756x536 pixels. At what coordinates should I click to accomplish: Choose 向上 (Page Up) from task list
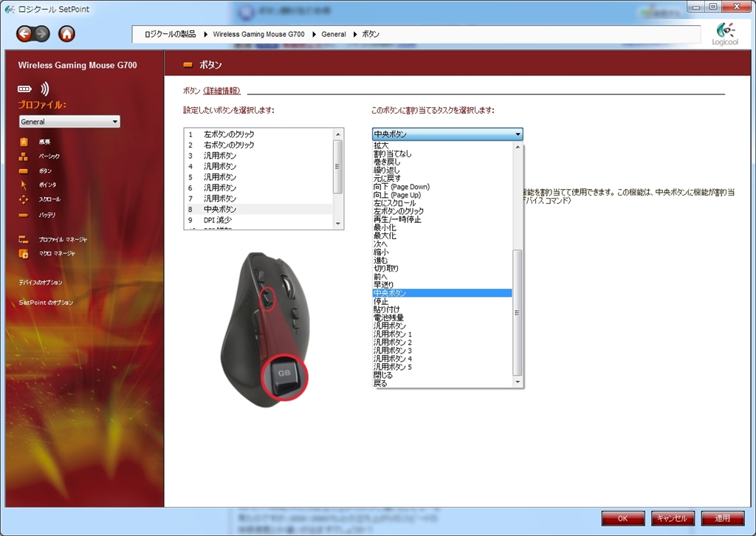pos(442,195)
